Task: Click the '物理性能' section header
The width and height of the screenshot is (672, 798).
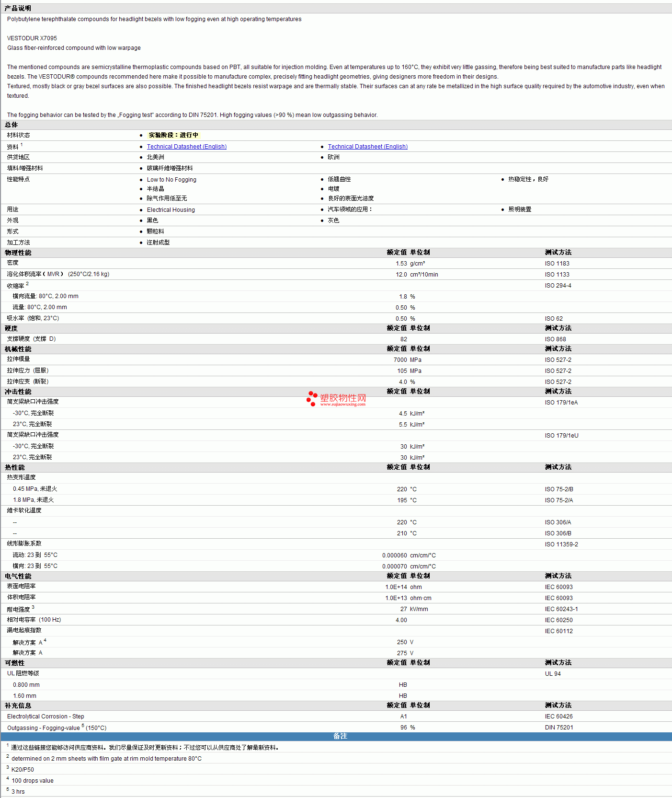Action: 18,253
